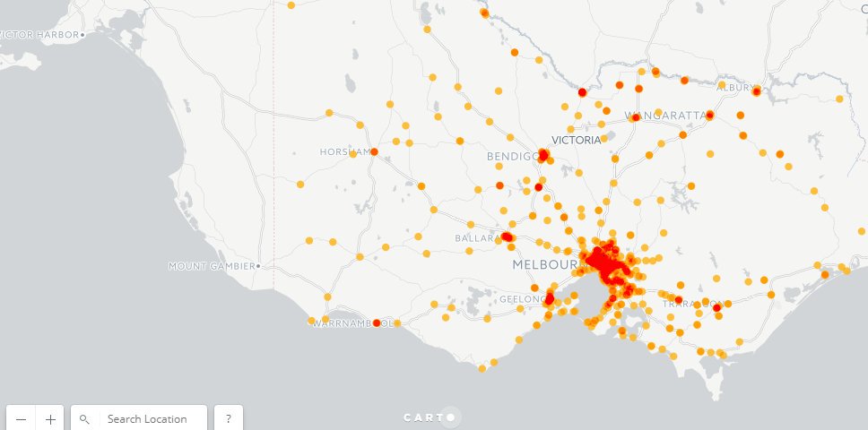The image size is (868, 430).
Task: Select the HORSHAM town label
Action: click(345, 151)
